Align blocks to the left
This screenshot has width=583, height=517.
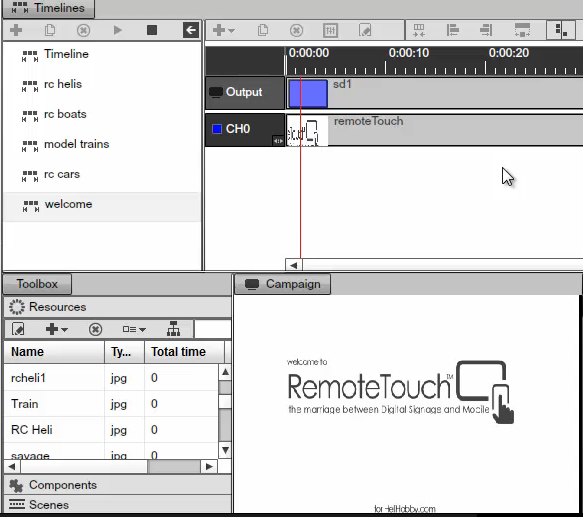coord(452,30)
